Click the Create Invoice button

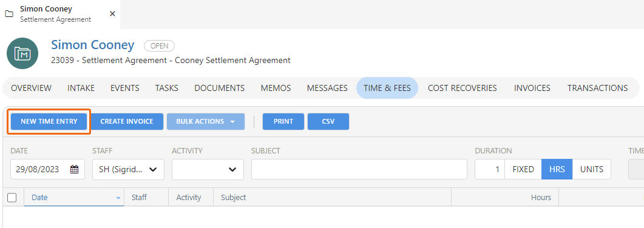tap(126, 121)
